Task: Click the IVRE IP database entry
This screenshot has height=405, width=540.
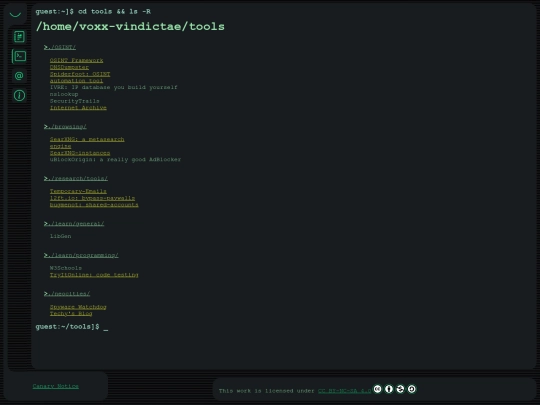Action: point(114,87)
